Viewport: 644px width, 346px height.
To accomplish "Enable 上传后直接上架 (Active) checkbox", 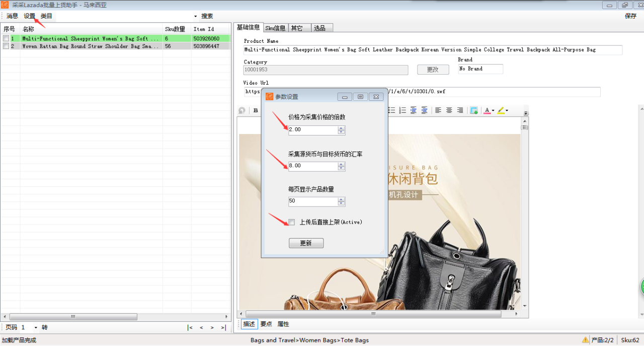I will click(292, 222).
